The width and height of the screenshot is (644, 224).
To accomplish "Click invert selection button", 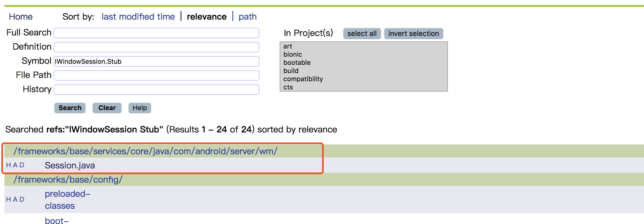I will pyautogui.click(x=413, y=34).
